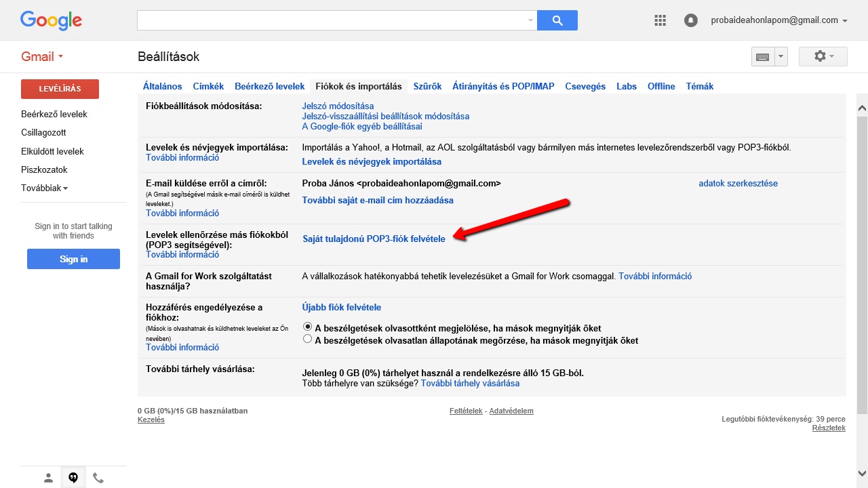The image size is (868, 488).
Task: Click the LEVÉLÍRÁS compose button
Action: coord(60,89)
